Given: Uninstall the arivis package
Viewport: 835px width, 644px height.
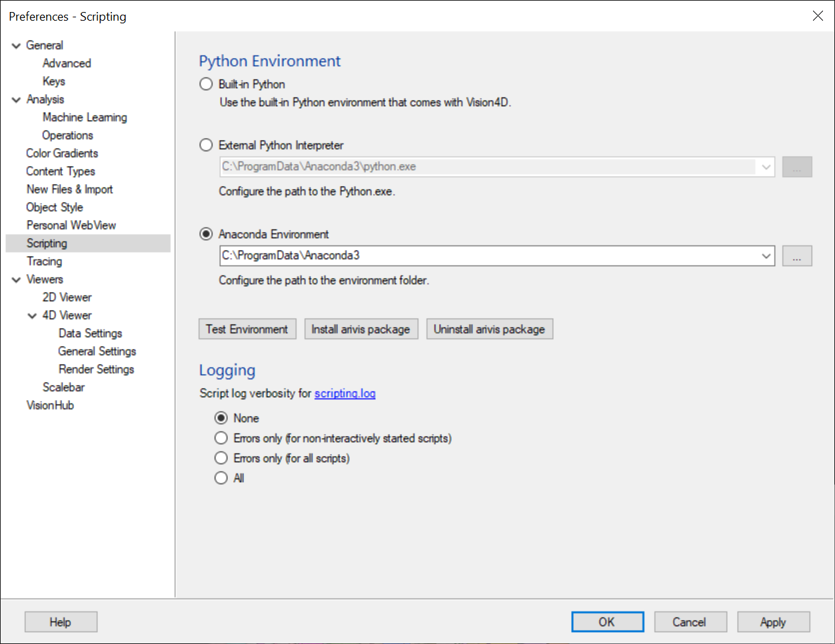Looking at the screenshot, I should pos(489,329).
